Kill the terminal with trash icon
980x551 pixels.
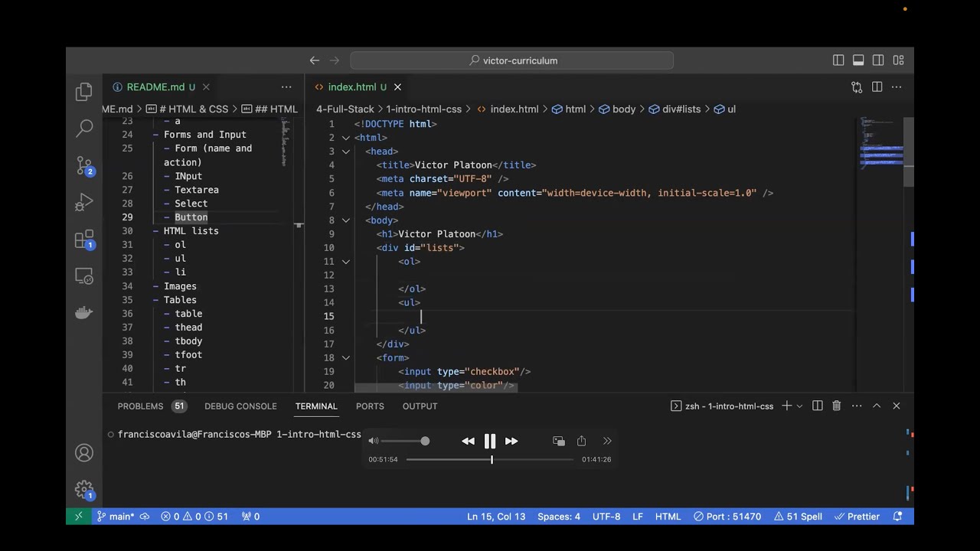pyautogui.click(x=837, y=406)
